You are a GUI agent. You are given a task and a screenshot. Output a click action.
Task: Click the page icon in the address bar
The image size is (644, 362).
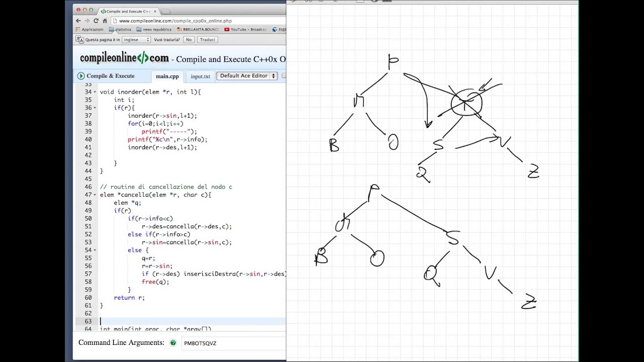pyautogui.click(x=115, y=21)
